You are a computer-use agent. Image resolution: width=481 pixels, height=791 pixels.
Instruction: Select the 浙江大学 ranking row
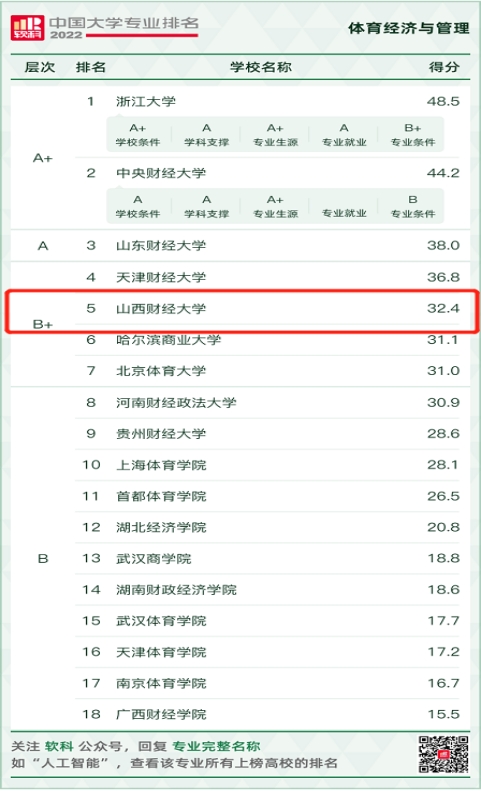[x=273, y=101]
